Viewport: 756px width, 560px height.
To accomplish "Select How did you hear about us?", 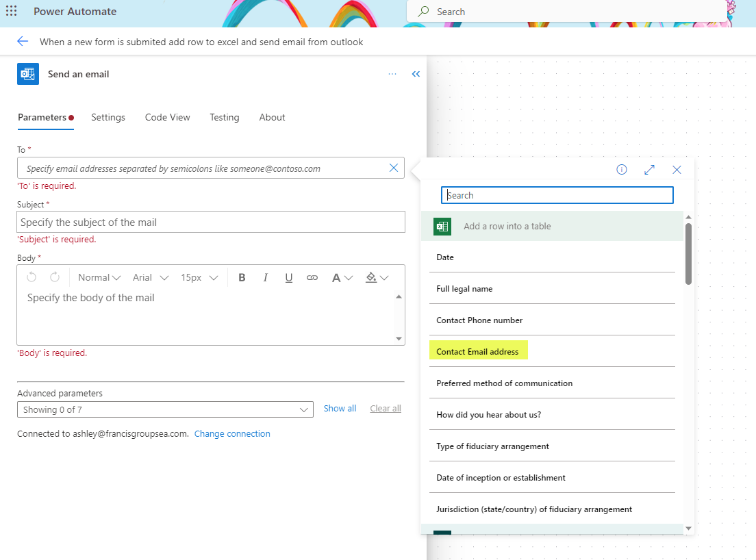I will coord(552,415).
